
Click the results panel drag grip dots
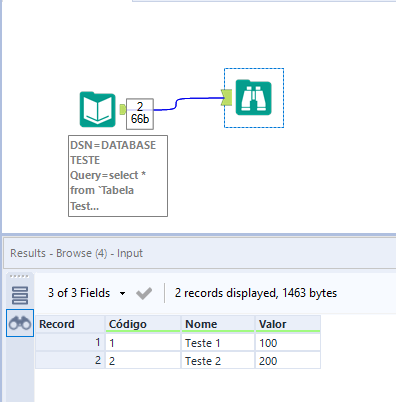(x=19, y=276)
